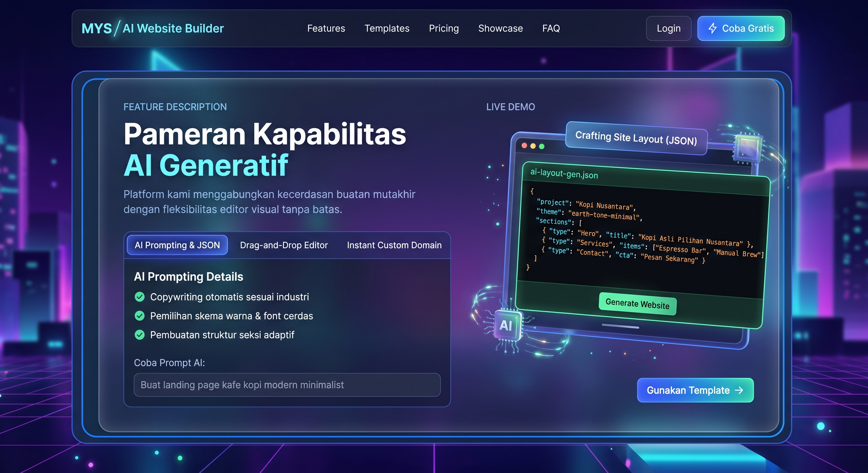The width and height of the screenshot is (868, 473).
Task: Focus the Coba Prompt AI input field
Action: click(x=287, y=385)
